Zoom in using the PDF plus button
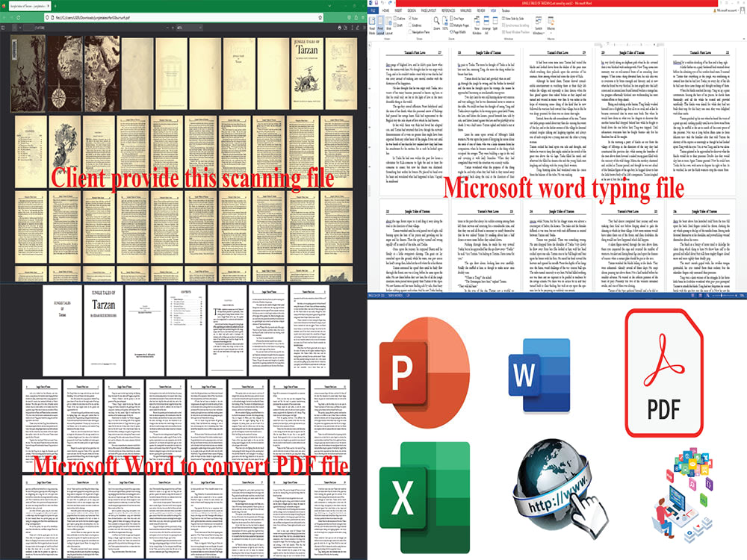 pyautogui.click(x=173, y=28)
